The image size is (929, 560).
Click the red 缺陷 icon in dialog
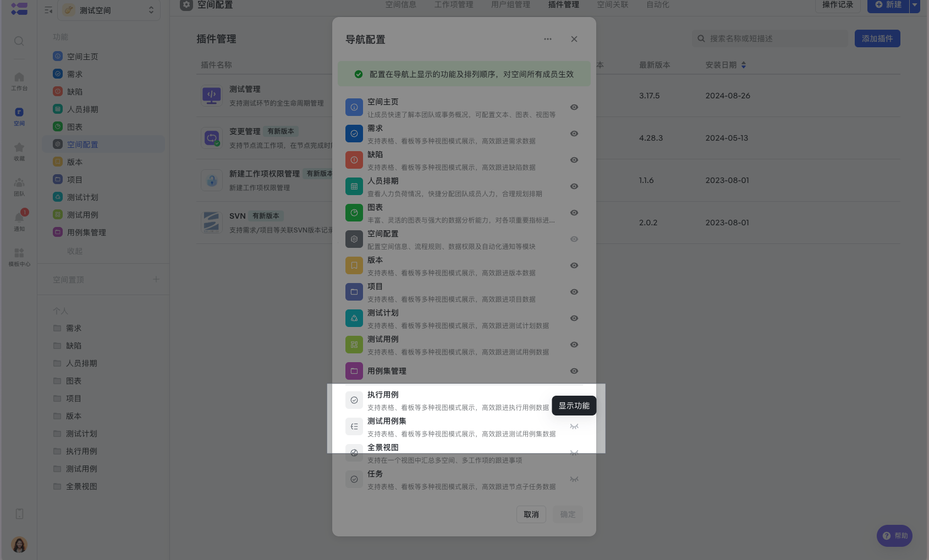tap(354, 160)
